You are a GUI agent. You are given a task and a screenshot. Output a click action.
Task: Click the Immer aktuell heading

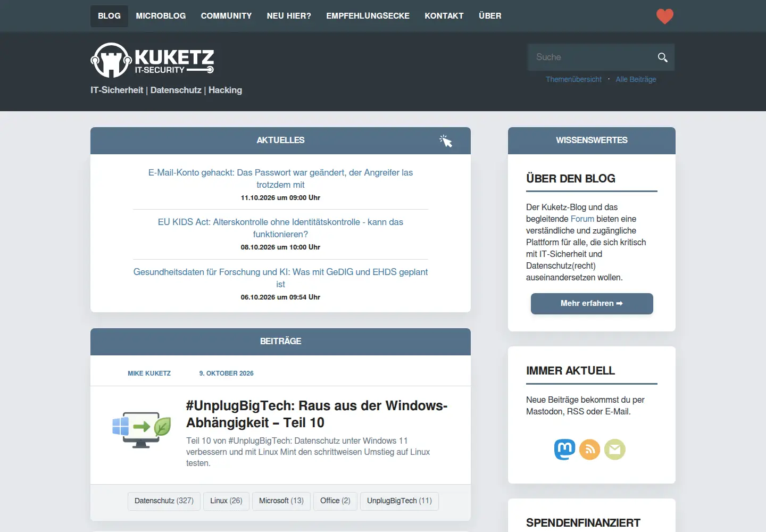(x=570, y=371)
